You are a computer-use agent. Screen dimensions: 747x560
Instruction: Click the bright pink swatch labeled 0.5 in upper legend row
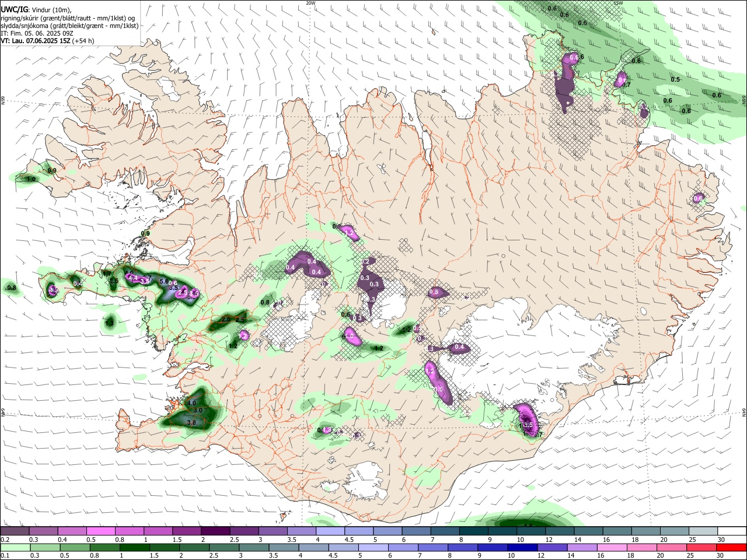click(x=100, y=531)
